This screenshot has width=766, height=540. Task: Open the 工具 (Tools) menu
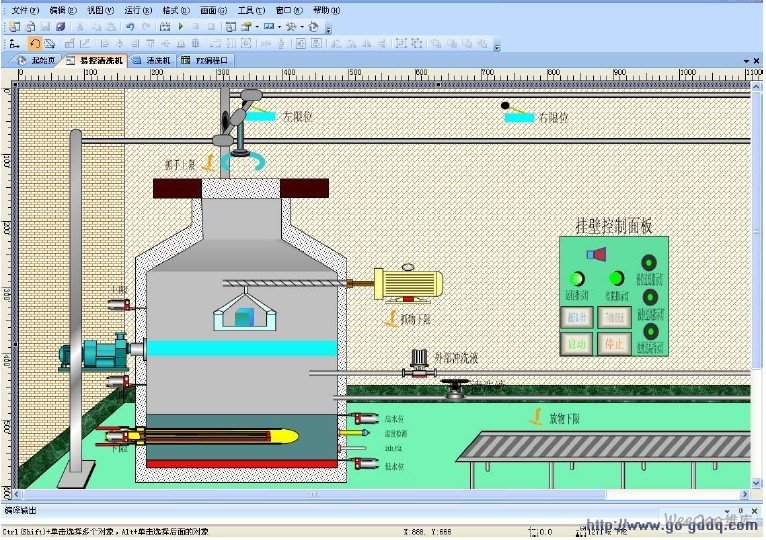250,10
